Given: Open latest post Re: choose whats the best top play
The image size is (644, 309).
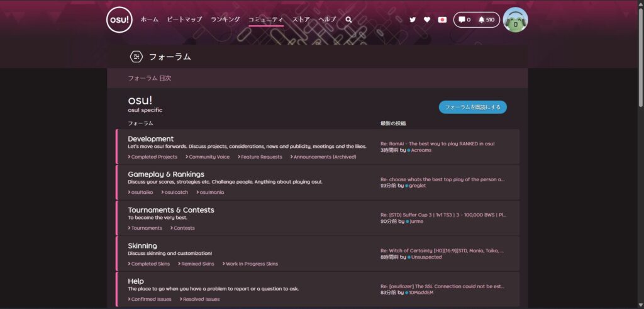Looking at the screenshot, I should point(442,179).
